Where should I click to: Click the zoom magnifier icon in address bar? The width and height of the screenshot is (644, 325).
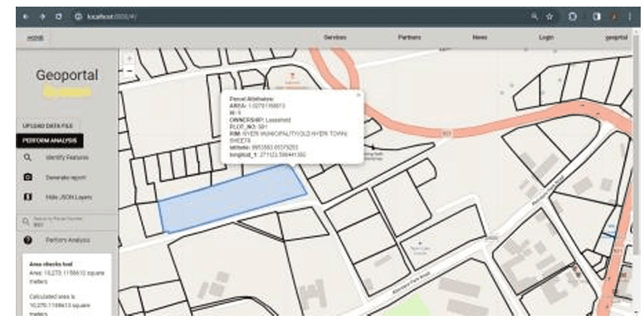point(534,17)
